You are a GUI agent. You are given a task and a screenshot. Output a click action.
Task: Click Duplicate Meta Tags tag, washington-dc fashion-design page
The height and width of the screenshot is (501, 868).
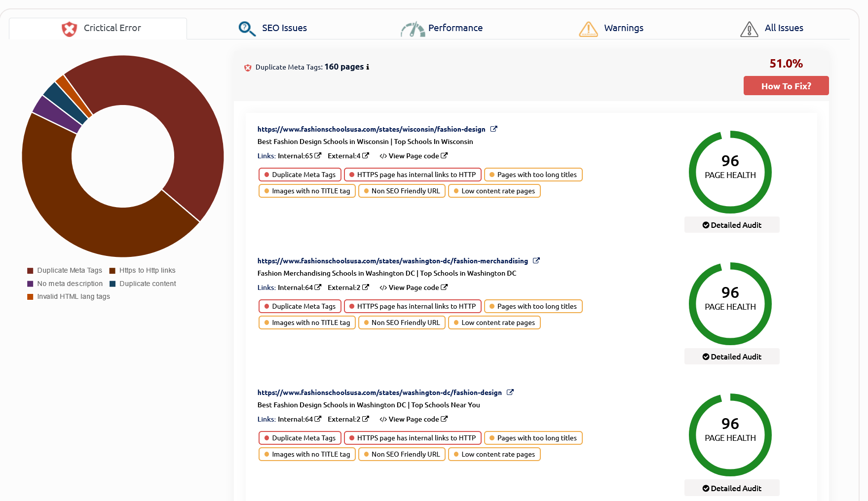tap(300, 438)
